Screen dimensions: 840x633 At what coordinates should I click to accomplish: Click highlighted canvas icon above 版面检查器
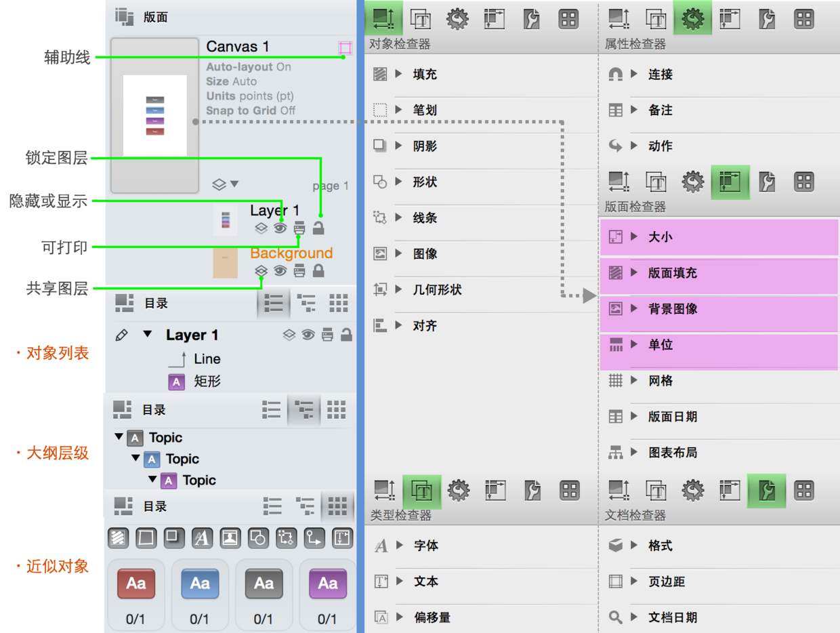[x=730, y=182]
